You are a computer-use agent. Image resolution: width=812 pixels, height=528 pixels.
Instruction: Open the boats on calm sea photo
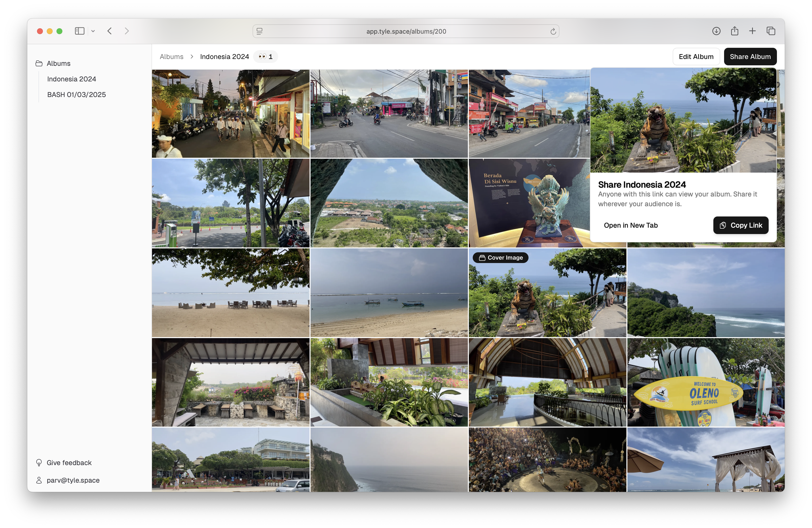pos(389,293)
